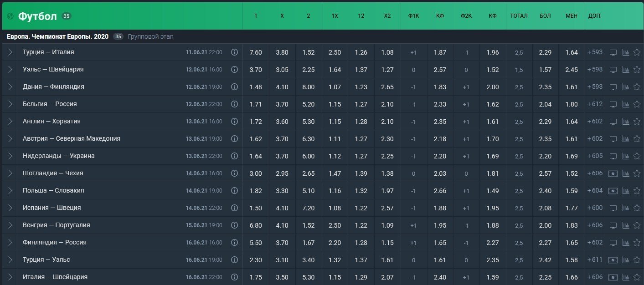Viewport: 644px width, 285px height.
Task: Open +612 extra markets for Бельгия — Россия
Action: (x=595, y=104)
